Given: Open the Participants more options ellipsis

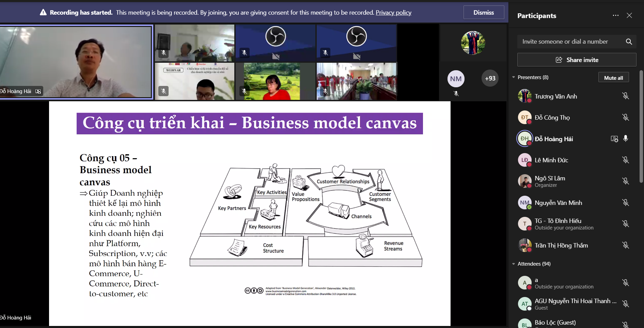Looking at the screenshot, I should [615, 16].
